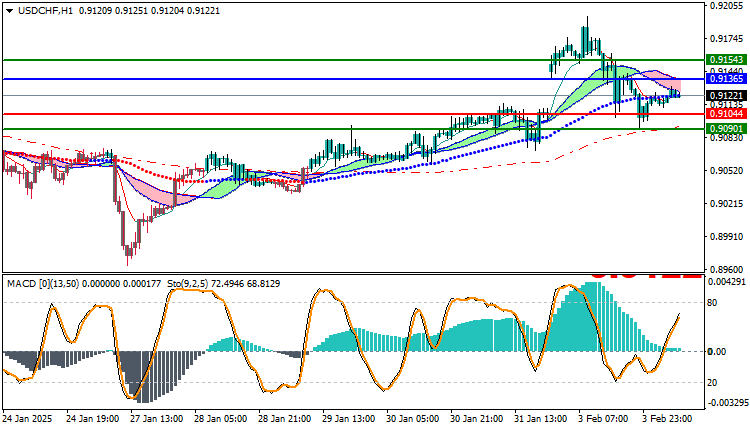Click the green 0.91543 price label
The width and height of the screenshot is (750, 430).
point(727,60)
